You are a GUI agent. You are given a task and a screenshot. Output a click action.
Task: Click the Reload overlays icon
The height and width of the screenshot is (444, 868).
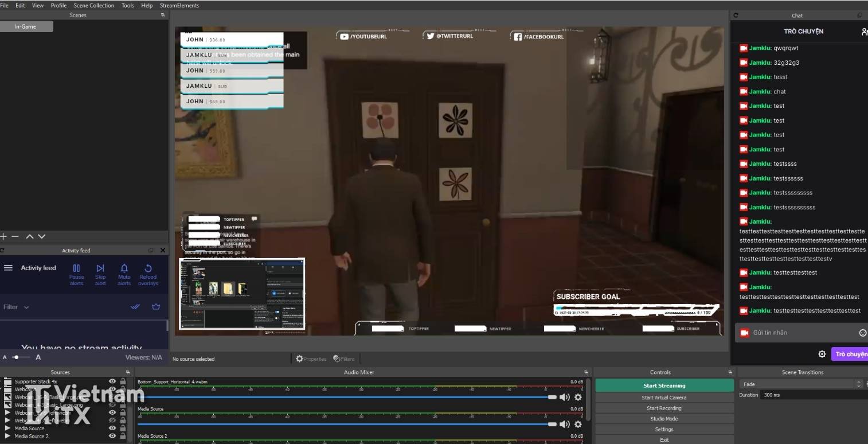(x=148, y=267)
